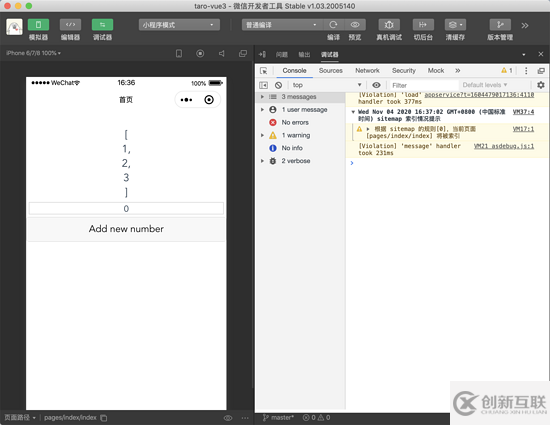The width and height of the screenshot is (550, 425).
Task: Open the 小程序模式 mode dropdown
Action: pos(179,25)
